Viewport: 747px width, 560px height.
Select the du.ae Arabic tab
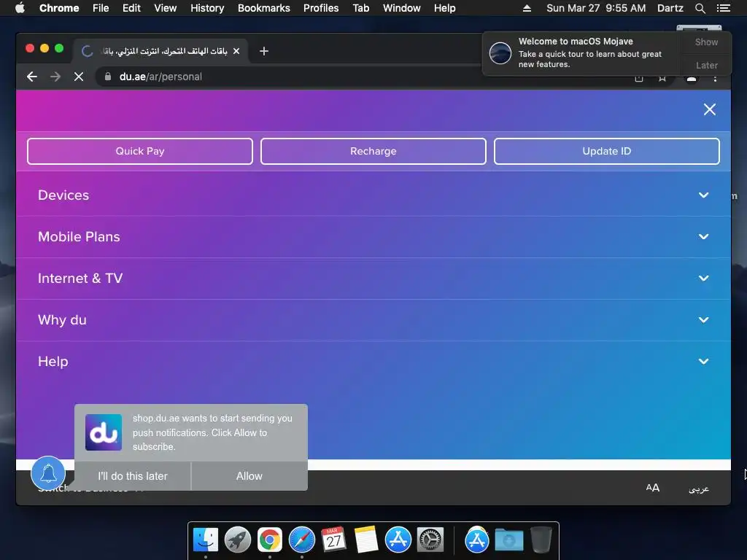point(160,51)
